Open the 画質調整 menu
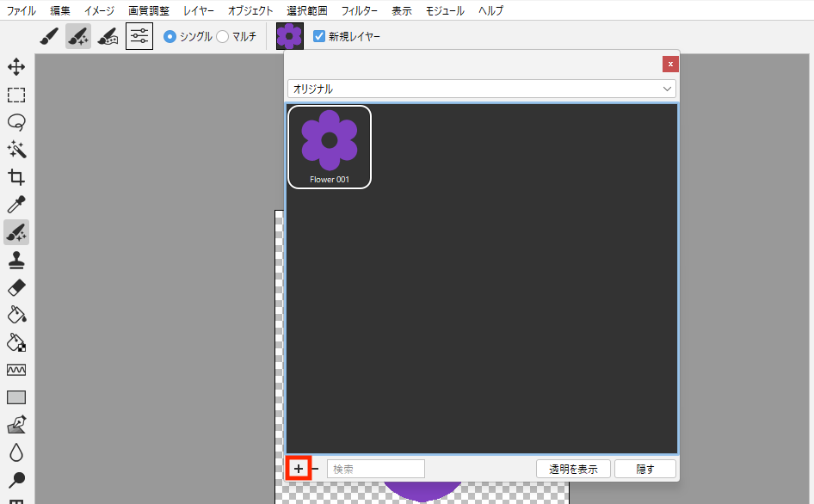 (149, 10)
